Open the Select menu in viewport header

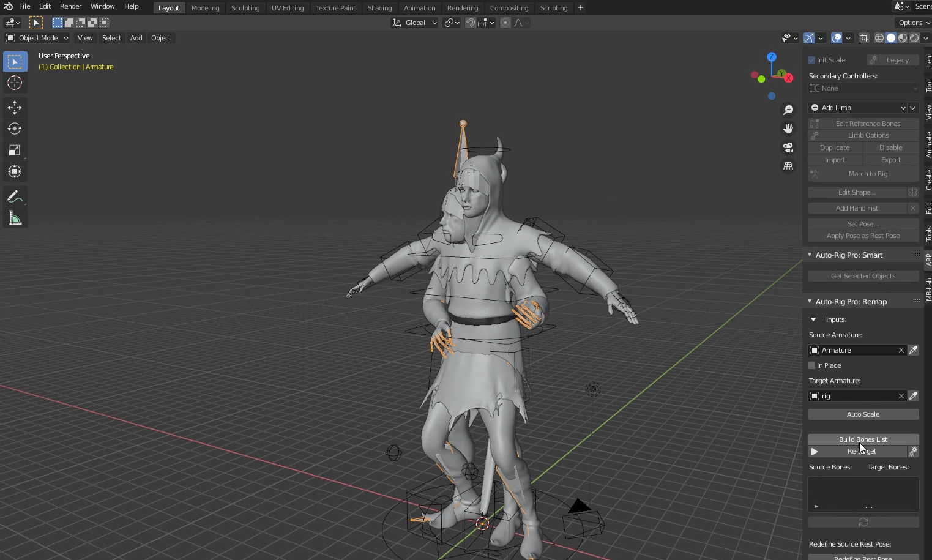tap(111, 38)
